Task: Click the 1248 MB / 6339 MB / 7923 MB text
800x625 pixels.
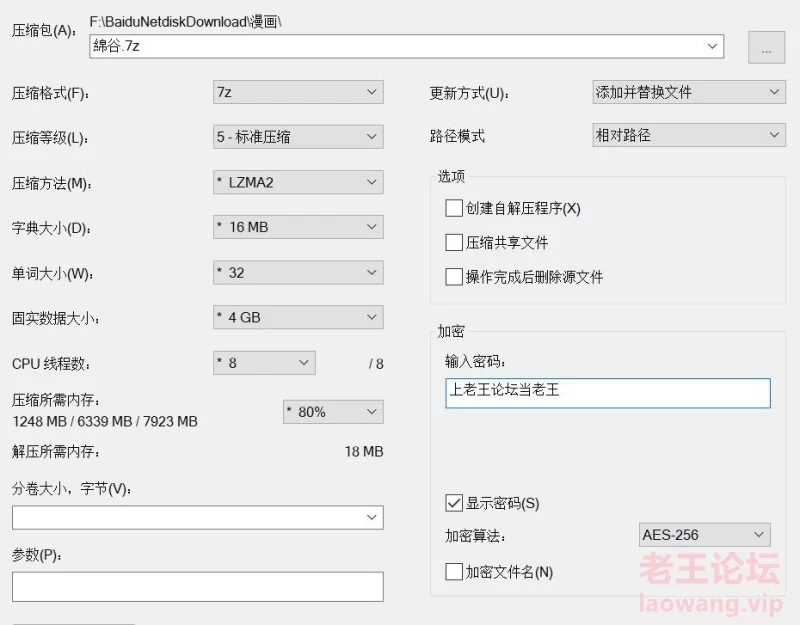Action: tap(105, 421)
